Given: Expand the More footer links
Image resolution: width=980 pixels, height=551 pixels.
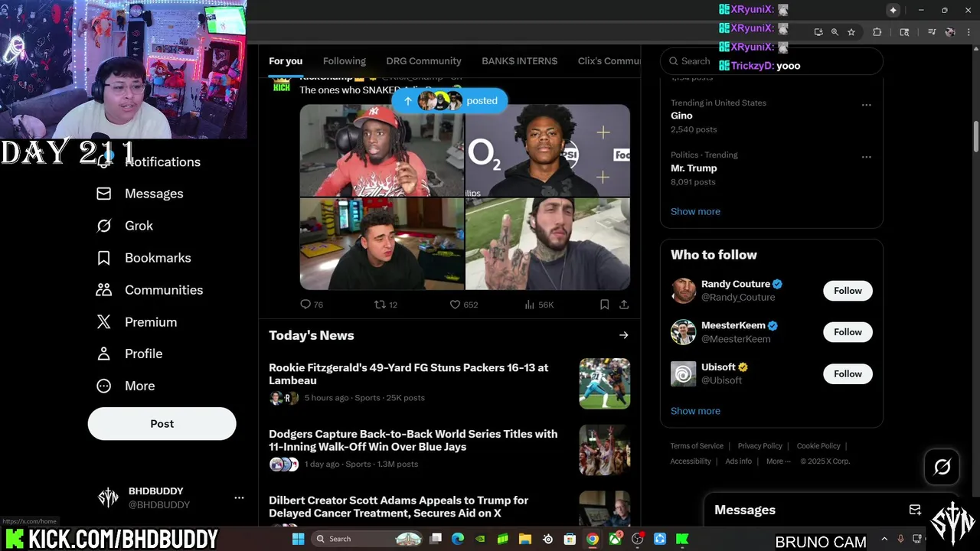Looking at the screenshot, I should pos(778,461).
